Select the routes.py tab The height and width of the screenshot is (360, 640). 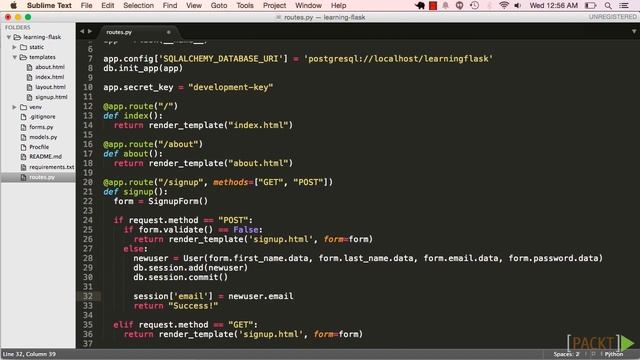pos(119,32)
